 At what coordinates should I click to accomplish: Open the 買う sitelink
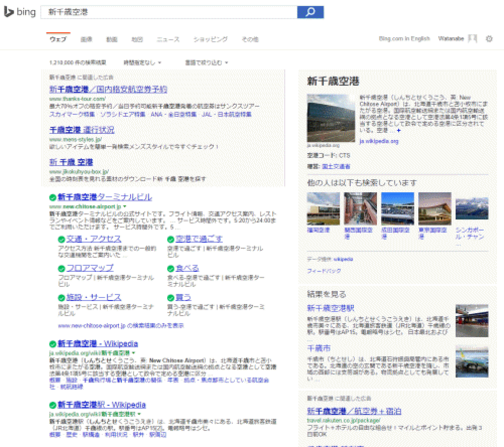(183, 297)
